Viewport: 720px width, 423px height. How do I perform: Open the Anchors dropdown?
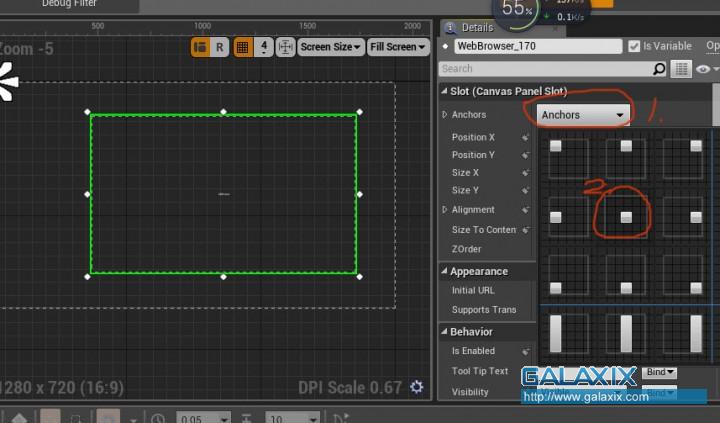click(x=583, y=115)
